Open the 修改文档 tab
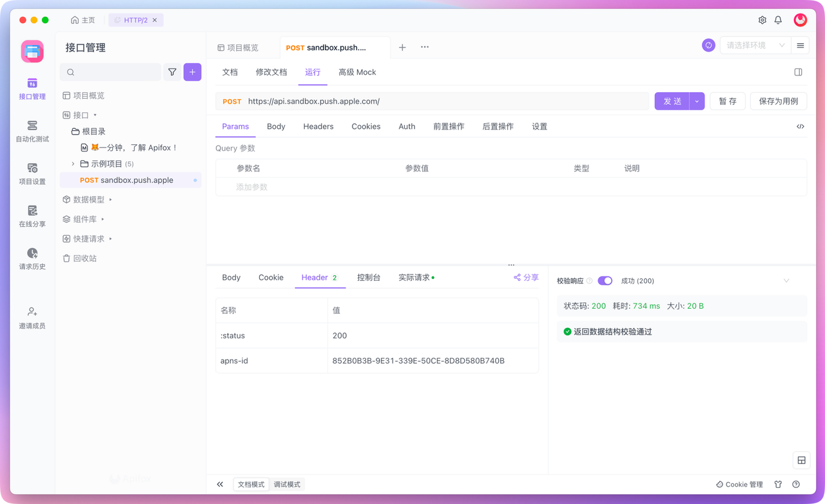Image resolution: width=825 pixels, height=504 pixels. [x=271, y=72]
